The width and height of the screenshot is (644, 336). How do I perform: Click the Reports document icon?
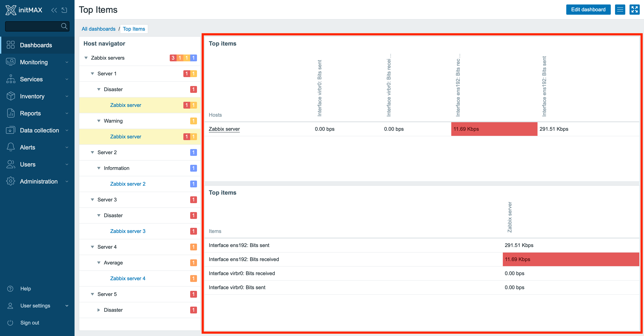(10, 113)
